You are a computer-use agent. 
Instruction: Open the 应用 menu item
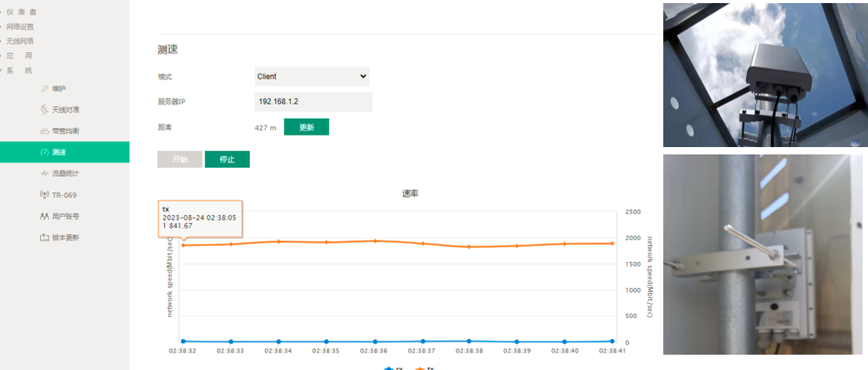(18, 55)
